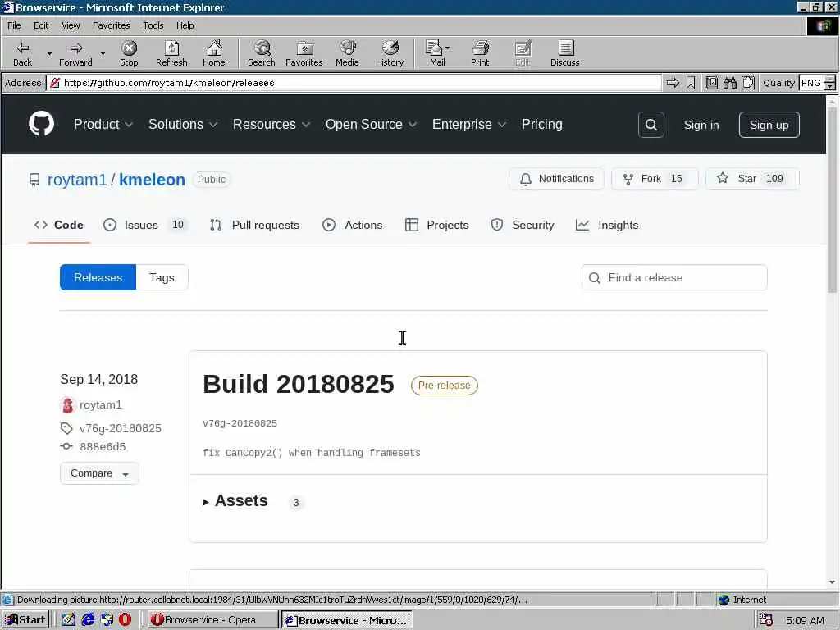Click the Mail toolbar button
Image resolution: width=840 pixels, height=630 pixels.
436,53
